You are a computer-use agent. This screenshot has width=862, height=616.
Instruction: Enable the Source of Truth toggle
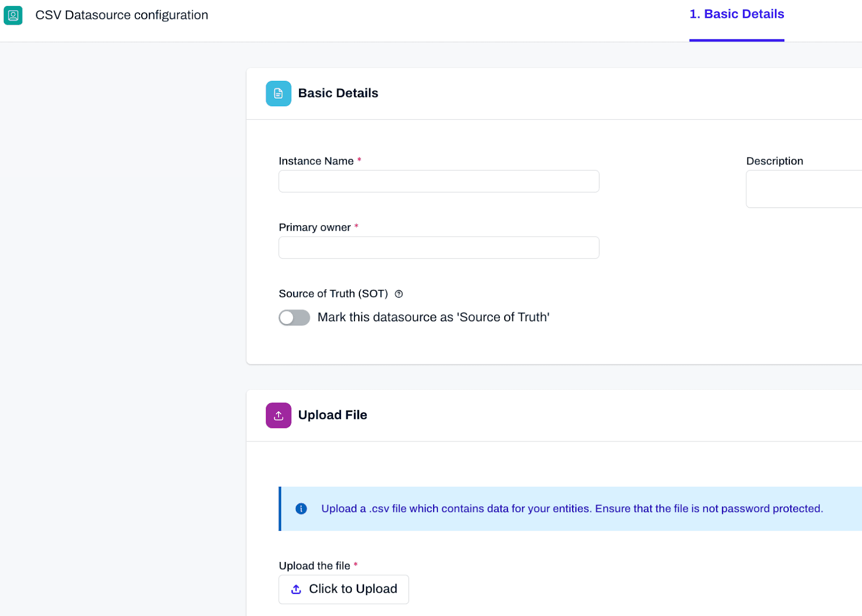point(294,317)
